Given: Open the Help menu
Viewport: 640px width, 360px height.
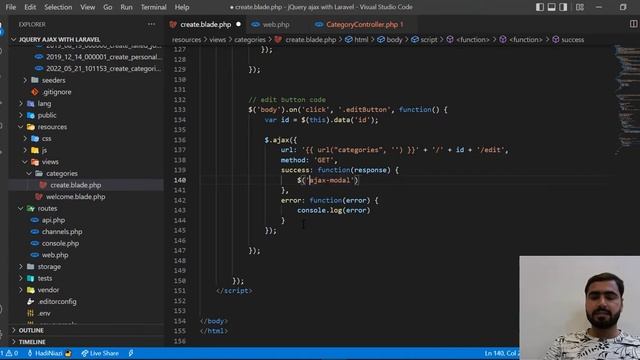Looking at the screenshot, I should tap(182, 7).
